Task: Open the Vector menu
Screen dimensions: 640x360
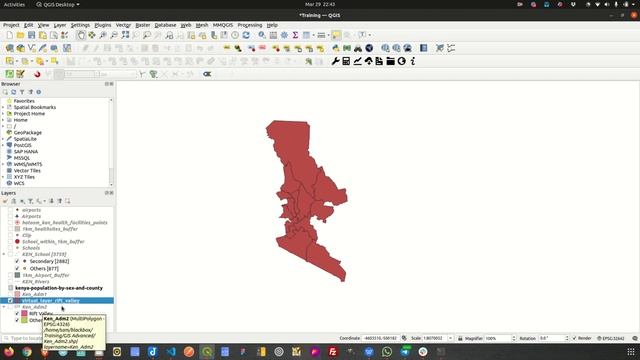Action: pyautogui.click(x=123, y=25)
